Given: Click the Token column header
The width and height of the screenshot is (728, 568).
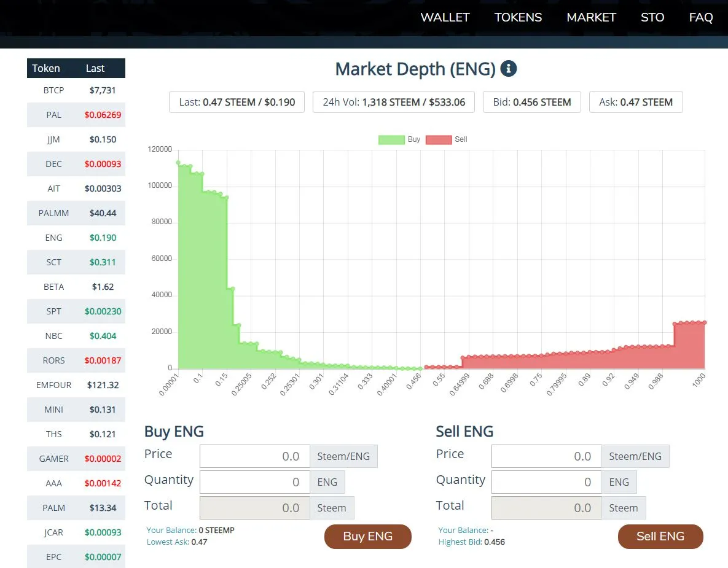Looking at the screenshot, I should (46, 68).
